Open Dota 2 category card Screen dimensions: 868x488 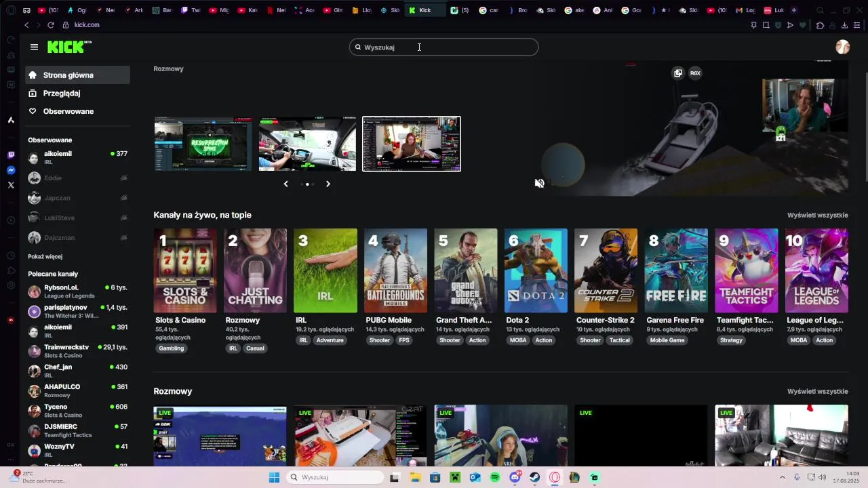(536, 270)
